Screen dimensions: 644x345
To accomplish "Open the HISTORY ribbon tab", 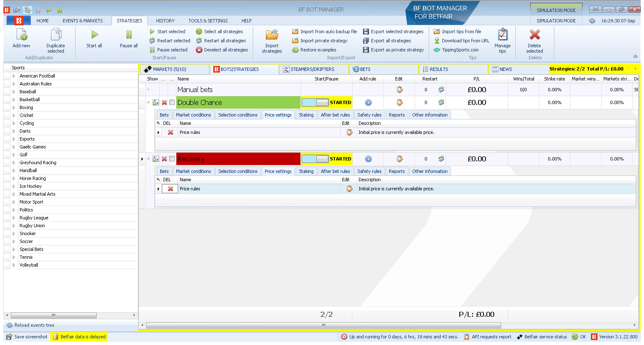I will coord(165,21).
